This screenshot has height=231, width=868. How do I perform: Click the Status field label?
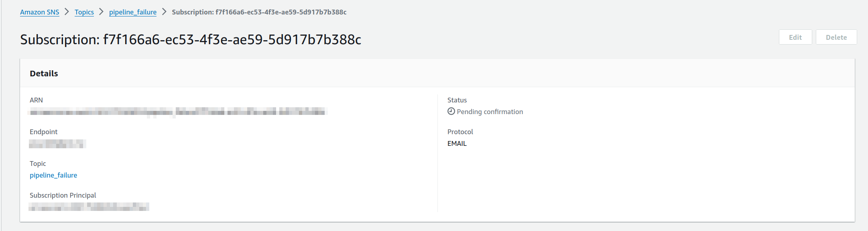tap(457, 100)
